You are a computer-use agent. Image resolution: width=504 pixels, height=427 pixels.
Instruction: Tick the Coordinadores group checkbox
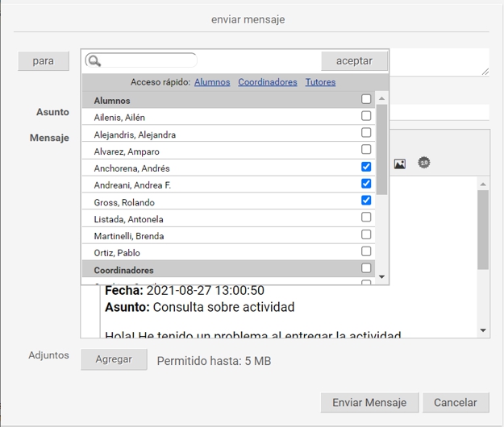[366, 268]
